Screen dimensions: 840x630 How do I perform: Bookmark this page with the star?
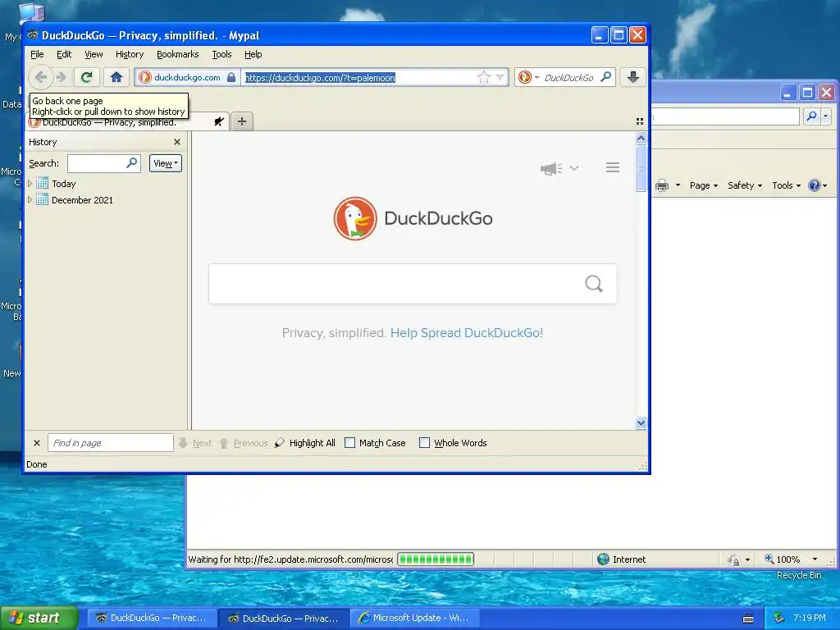click(483, 78)
